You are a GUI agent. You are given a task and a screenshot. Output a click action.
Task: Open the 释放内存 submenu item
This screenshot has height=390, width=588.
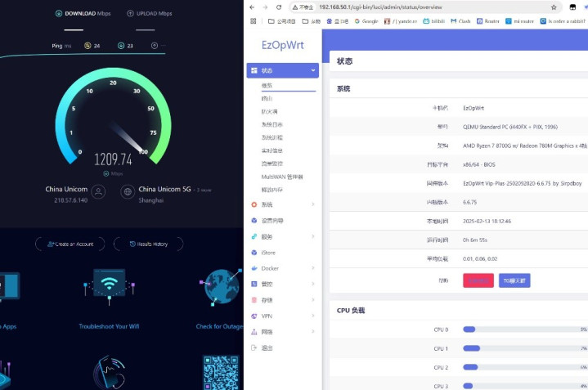tap(272, 191)
